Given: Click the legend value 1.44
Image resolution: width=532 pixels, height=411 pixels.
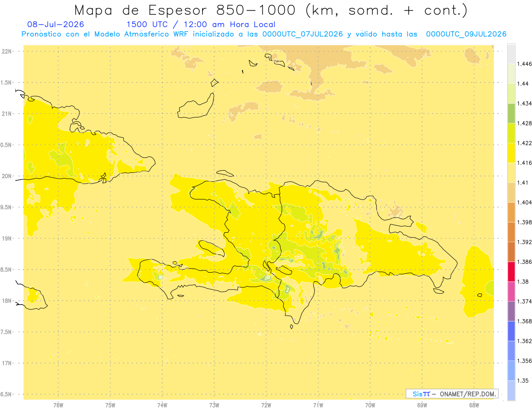Looking at the screenshot, I should pos(522,83).
